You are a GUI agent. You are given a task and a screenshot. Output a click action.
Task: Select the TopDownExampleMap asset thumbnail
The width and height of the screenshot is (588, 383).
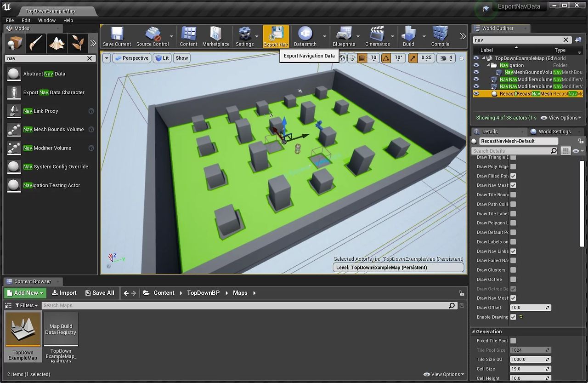coord(23,329)
